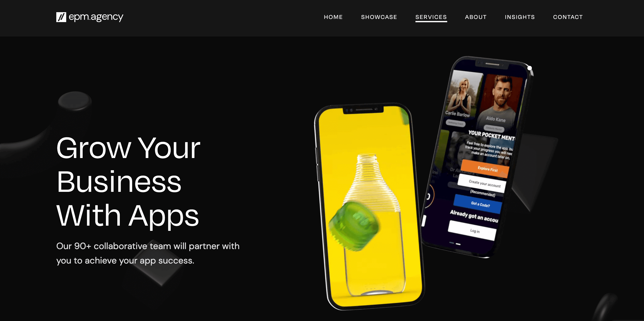Click the INSIGHTS menu item
The image size is (644, 321).
pyautogui.click(x=519, y=17)
